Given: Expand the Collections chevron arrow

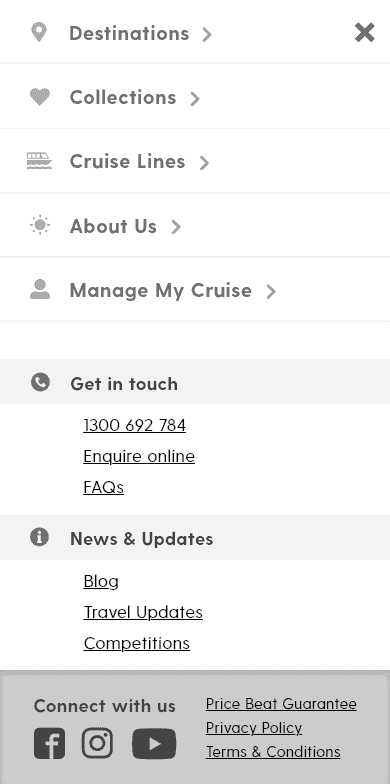Looking at the screenshot, I should point(195,98).
